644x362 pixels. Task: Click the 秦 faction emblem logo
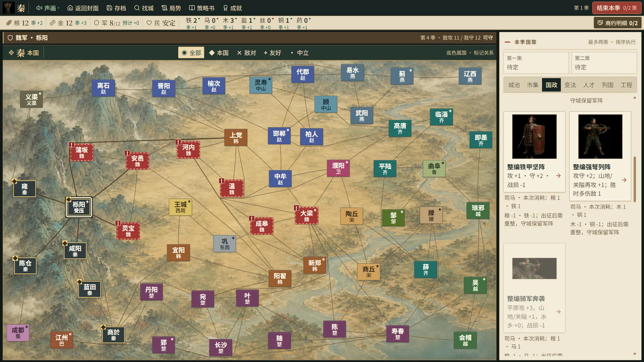point(9,8)
